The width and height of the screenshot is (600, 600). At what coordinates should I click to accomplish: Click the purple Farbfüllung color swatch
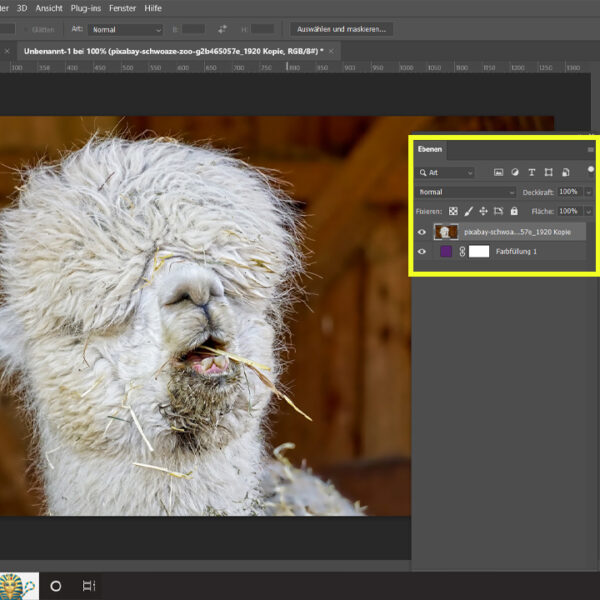[444, 252]
